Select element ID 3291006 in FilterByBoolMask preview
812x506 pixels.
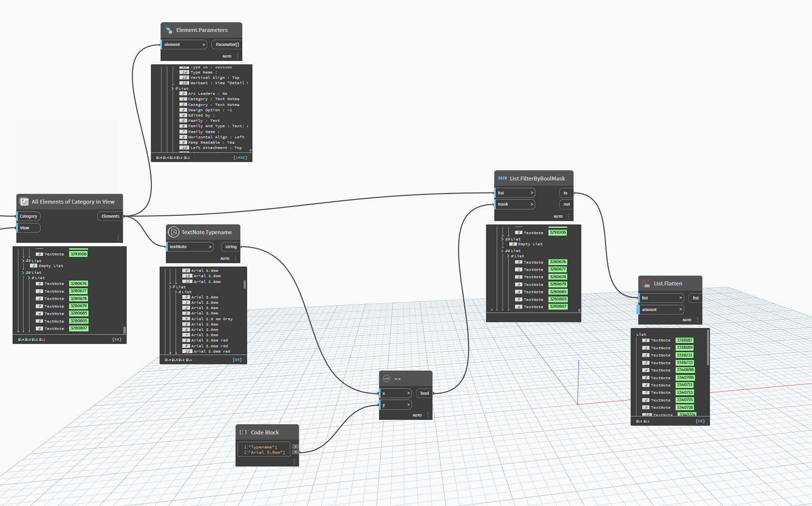coord(558,232)
